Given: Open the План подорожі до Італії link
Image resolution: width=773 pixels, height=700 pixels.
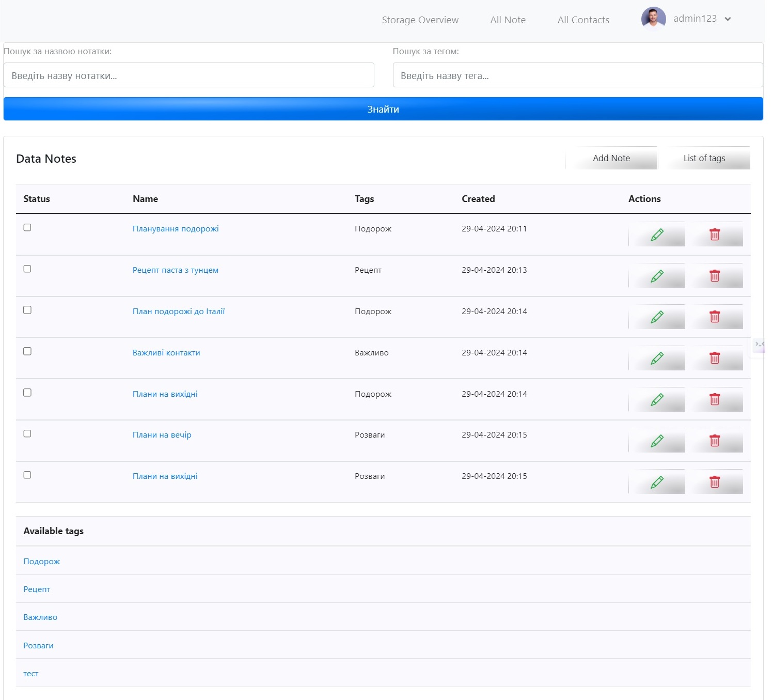Looking at the screenshot, I should [179, 311].
